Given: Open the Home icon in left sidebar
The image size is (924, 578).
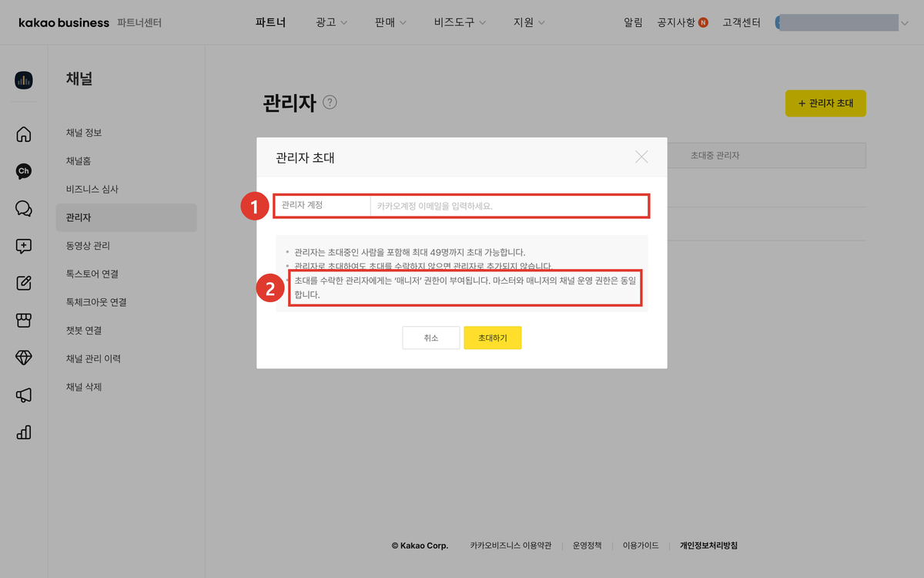Looking at the screenshot, I should pos(24,134).
